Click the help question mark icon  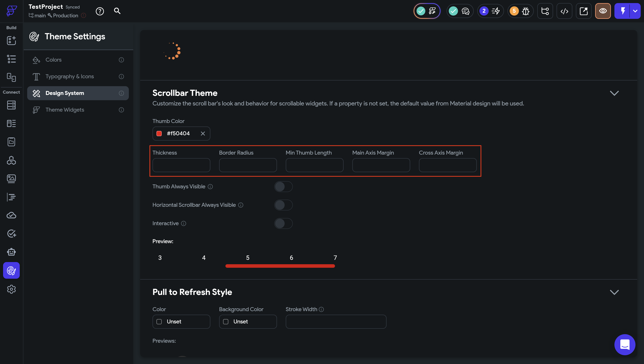100,11
